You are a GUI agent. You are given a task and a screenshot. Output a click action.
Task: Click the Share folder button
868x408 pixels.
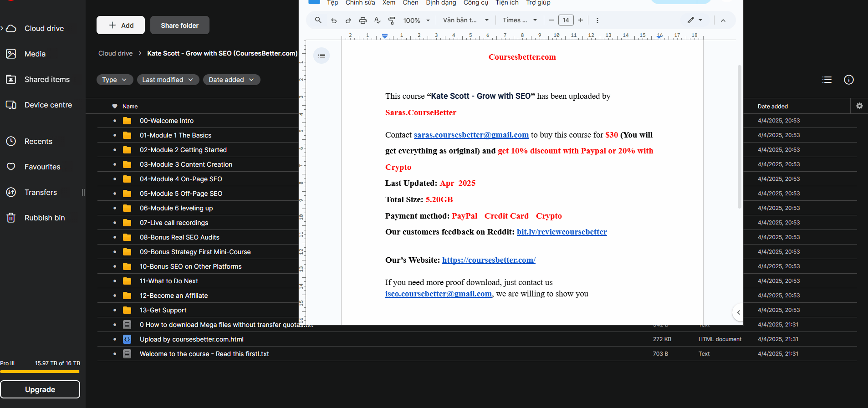179,25
